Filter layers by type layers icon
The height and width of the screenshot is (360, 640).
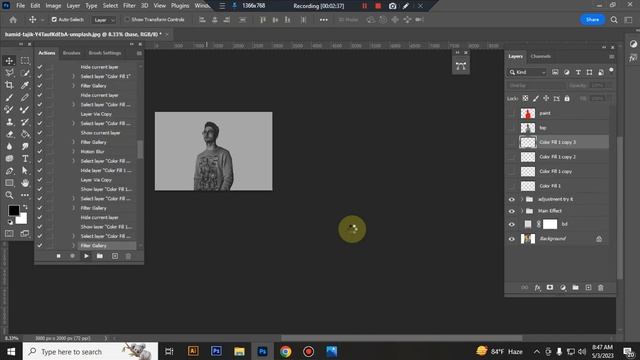point(578,72)
